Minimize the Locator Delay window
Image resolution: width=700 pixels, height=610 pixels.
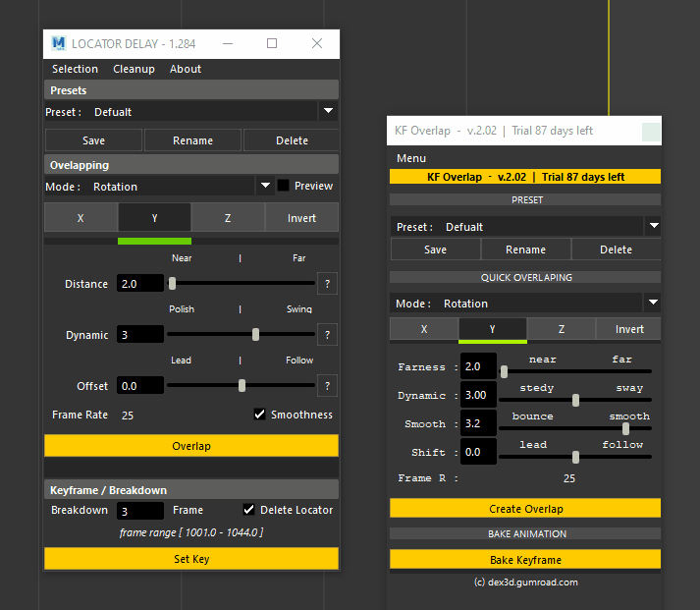point(228,43)
